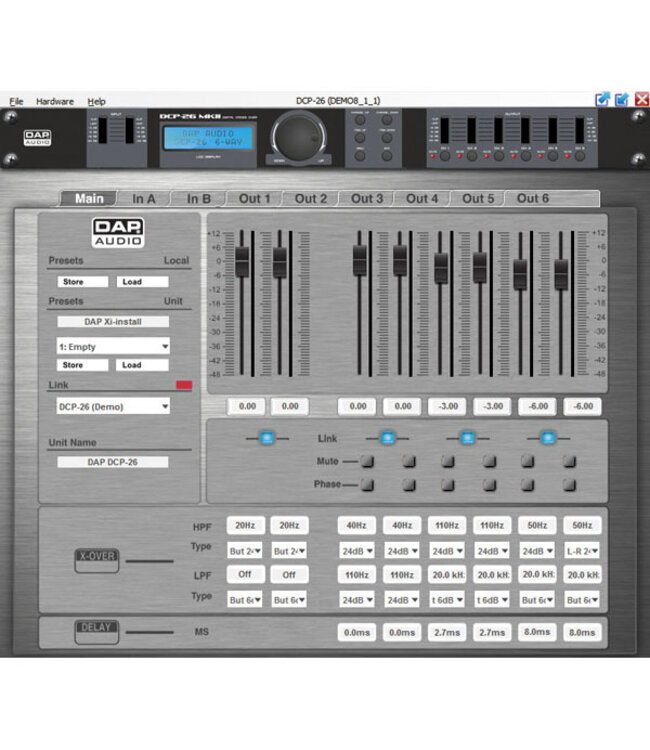Click Store under Presets Local

(x=83, y=282)
